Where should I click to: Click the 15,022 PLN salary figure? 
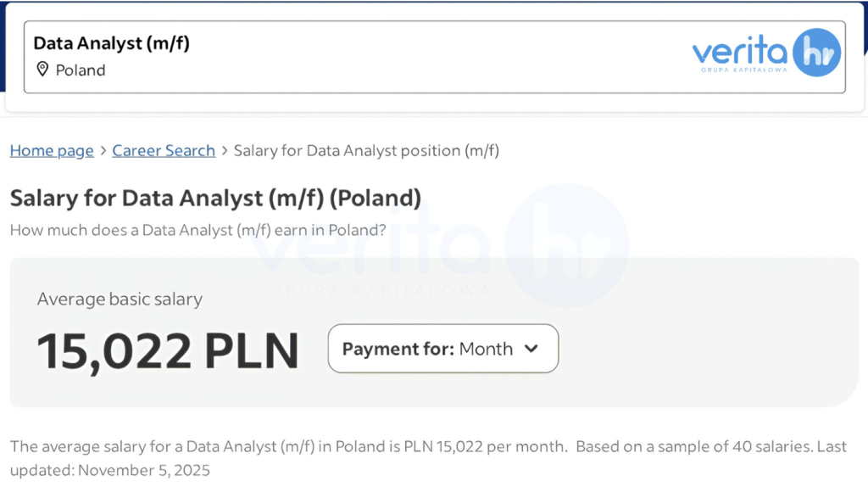[168, 350]
